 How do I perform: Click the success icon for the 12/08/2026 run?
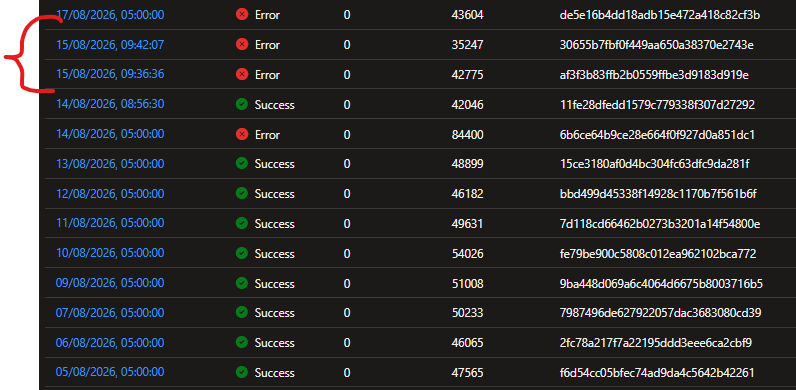coord(242,193)
